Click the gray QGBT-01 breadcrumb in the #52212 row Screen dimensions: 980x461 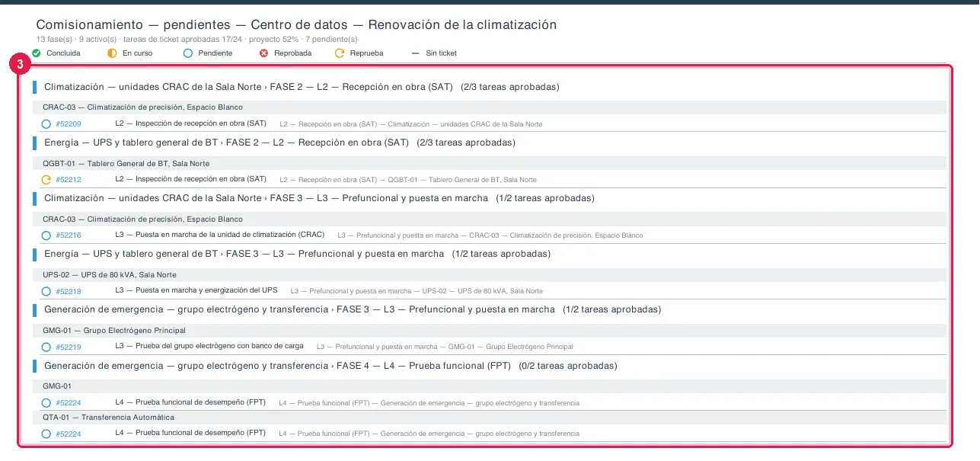tap(408, 180)
